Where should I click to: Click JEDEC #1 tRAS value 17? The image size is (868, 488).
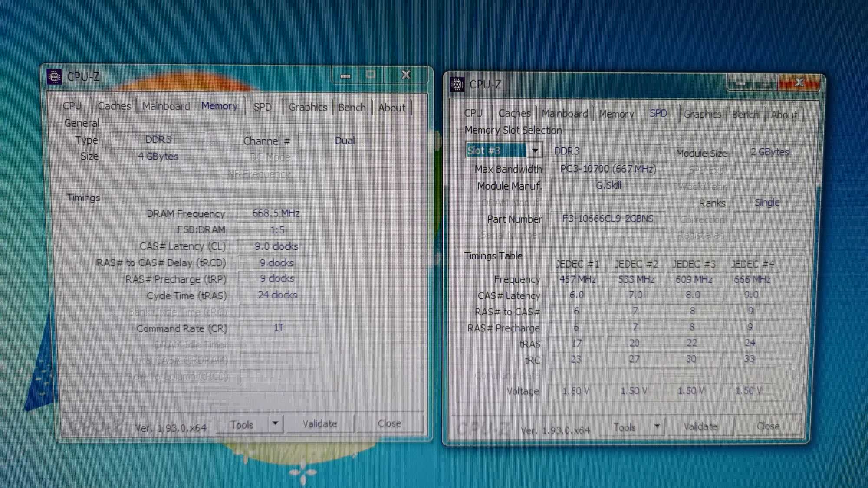(576, 344)
